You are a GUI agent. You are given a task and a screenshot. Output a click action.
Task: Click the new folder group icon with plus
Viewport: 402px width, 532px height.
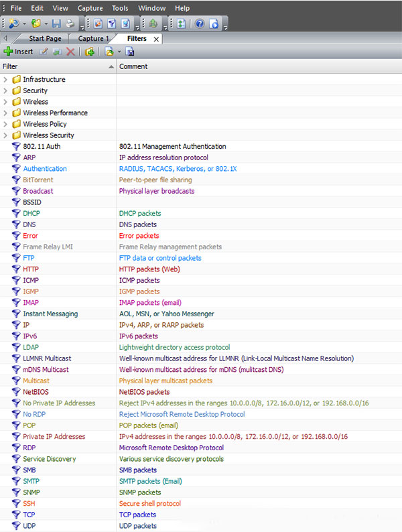point(90,52)
